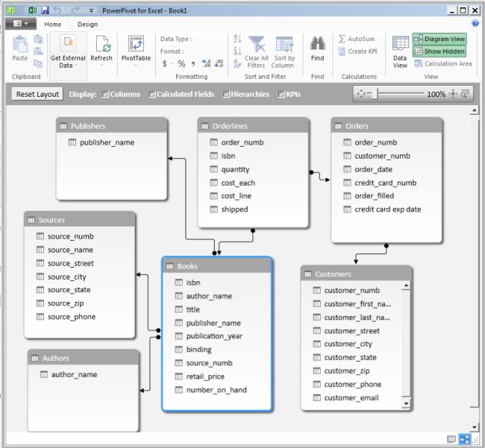Click diagram vertical scrollbar up arrow

click(474, 110)
